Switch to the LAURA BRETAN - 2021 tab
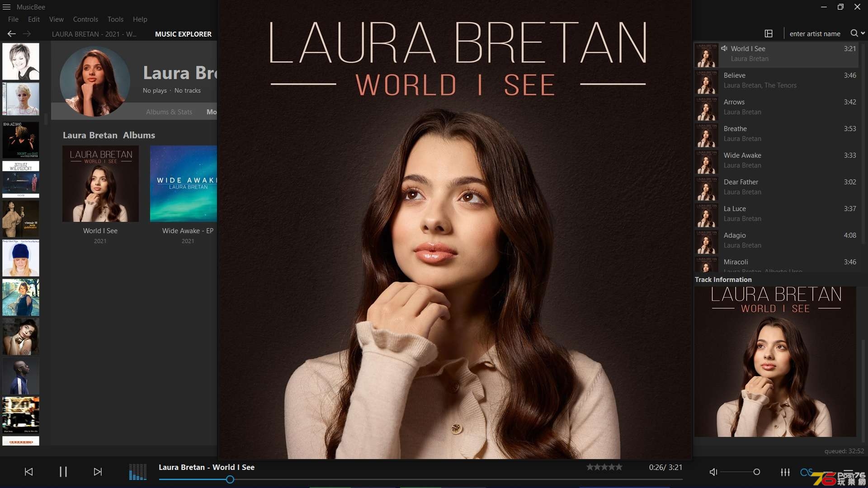 94,34
